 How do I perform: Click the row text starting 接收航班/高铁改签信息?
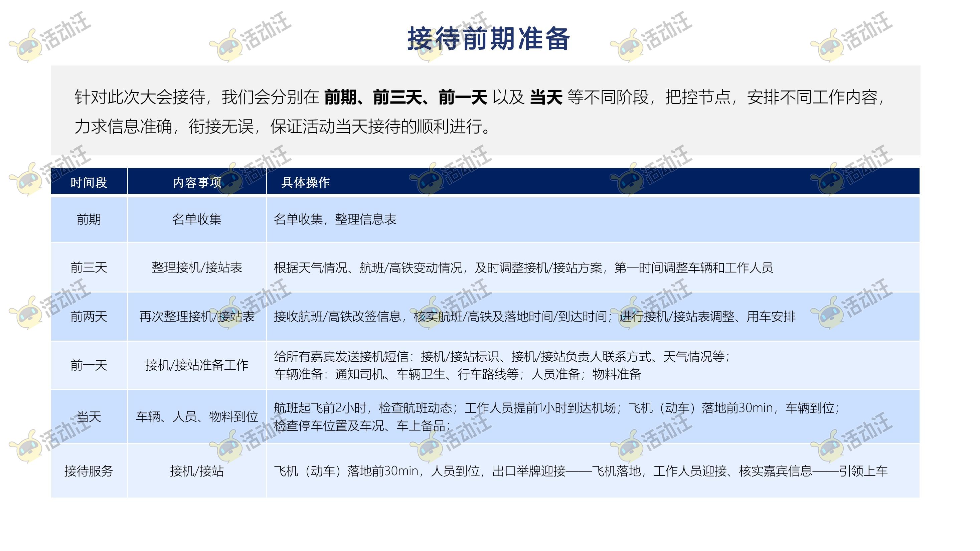pos(534,316)
